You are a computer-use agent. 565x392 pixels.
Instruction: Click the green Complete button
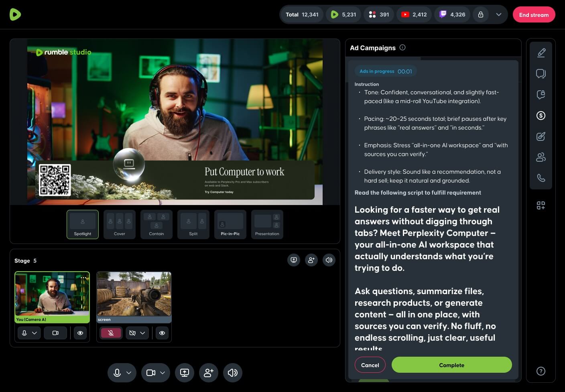(x=451, y=365)
